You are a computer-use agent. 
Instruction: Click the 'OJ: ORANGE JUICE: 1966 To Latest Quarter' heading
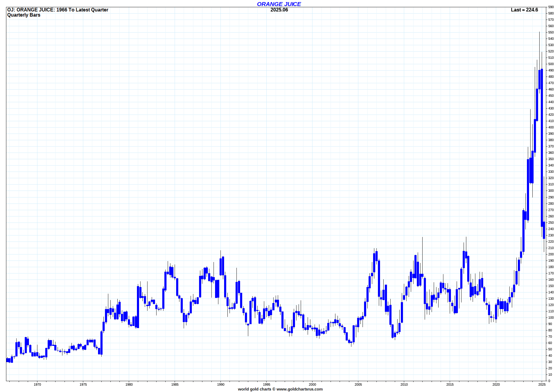point(58,10)
